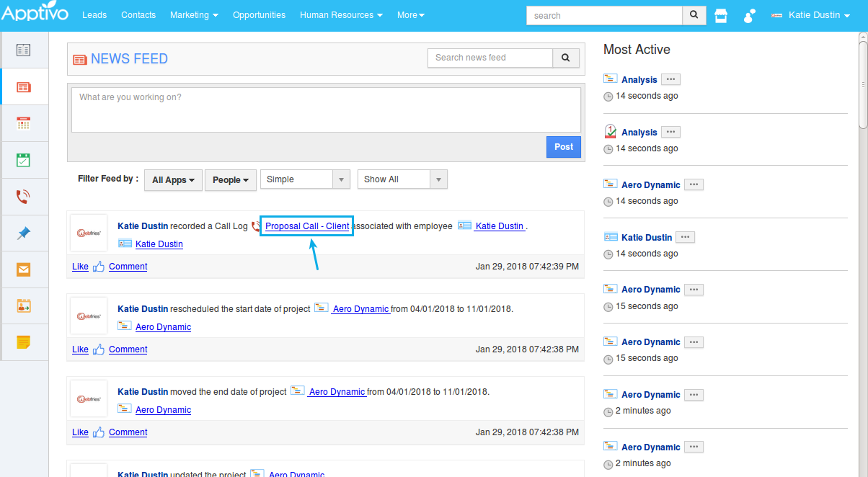868x477 pixels.
Task: Open the news feed sidebar icon
Action: [x=24, y=87]
